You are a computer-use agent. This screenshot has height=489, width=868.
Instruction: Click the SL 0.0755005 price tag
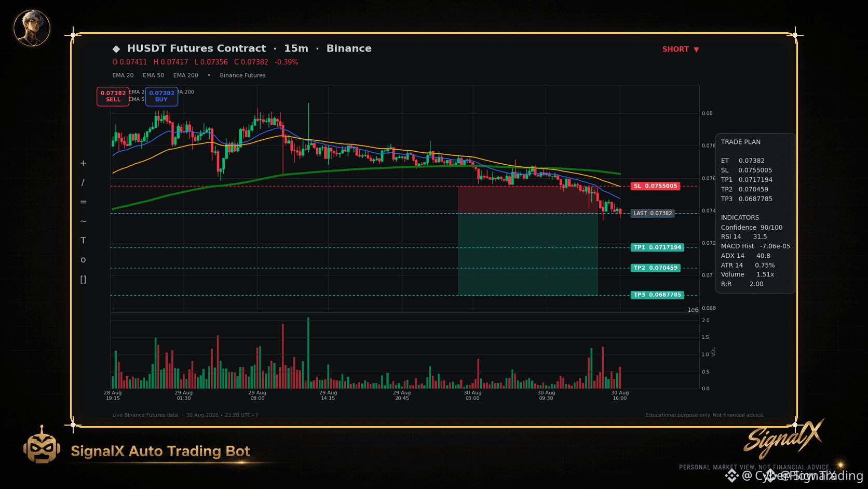click(x=656, y=186)
